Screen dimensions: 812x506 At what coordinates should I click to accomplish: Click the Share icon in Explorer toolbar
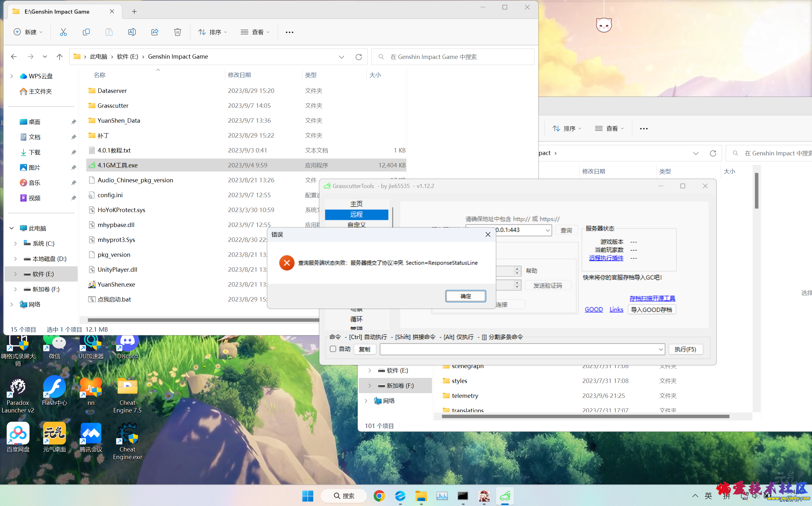click(155, 32)
